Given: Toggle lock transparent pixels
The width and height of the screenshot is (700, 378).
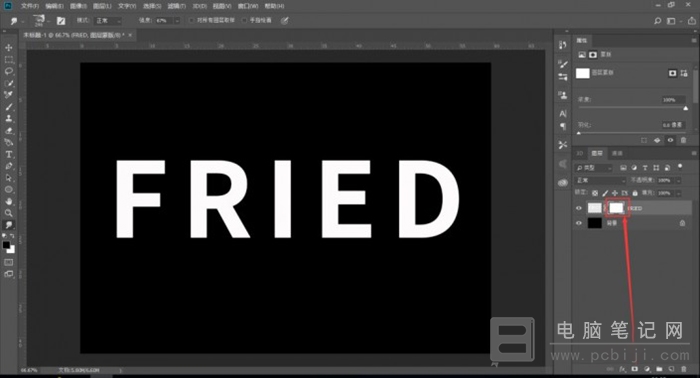Looking at the screenshot, I should [x=595, y=193].
